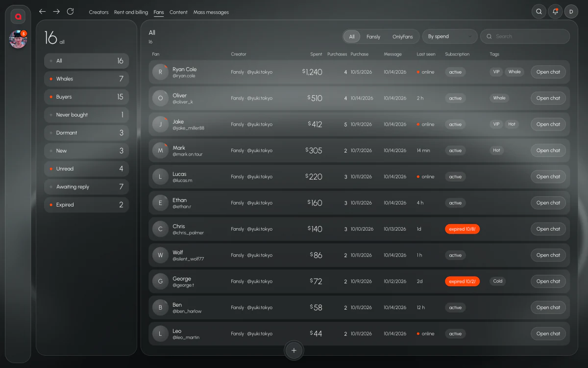Go forward with the right arrow
Screen dimensions: 588x368
point(56,11)
